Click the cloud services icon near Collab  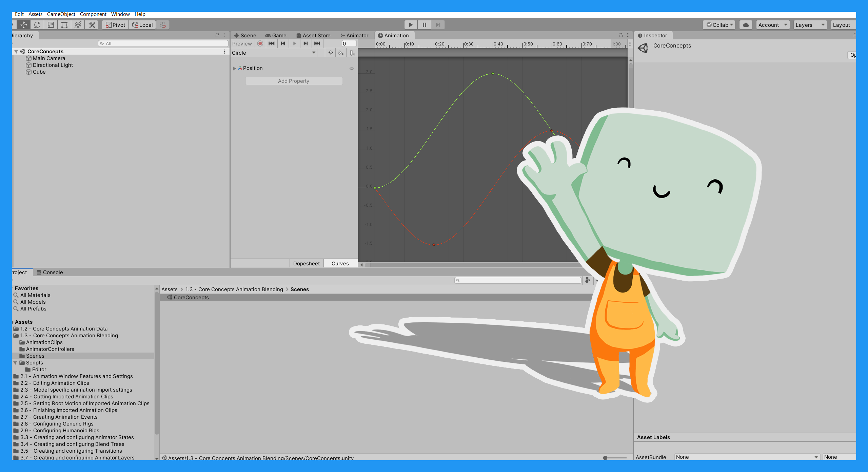coord(745,24)
